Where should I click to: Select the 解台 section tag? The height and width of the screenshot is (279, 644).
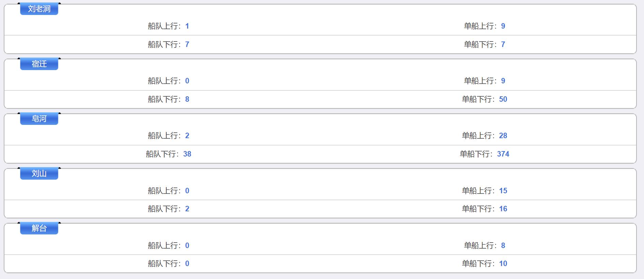[x=39, y=228]
